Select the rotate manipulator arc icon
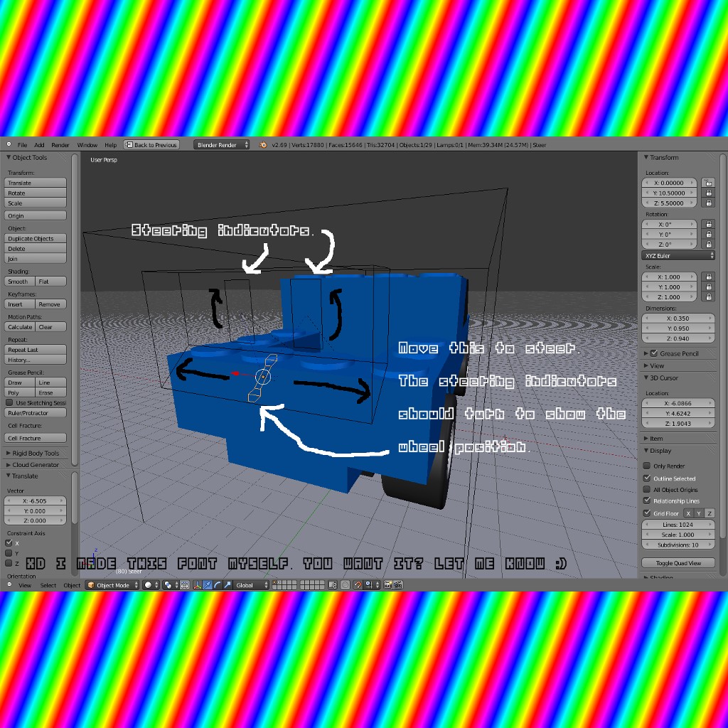Screen dimensions: 728x728 click(218, 585)
